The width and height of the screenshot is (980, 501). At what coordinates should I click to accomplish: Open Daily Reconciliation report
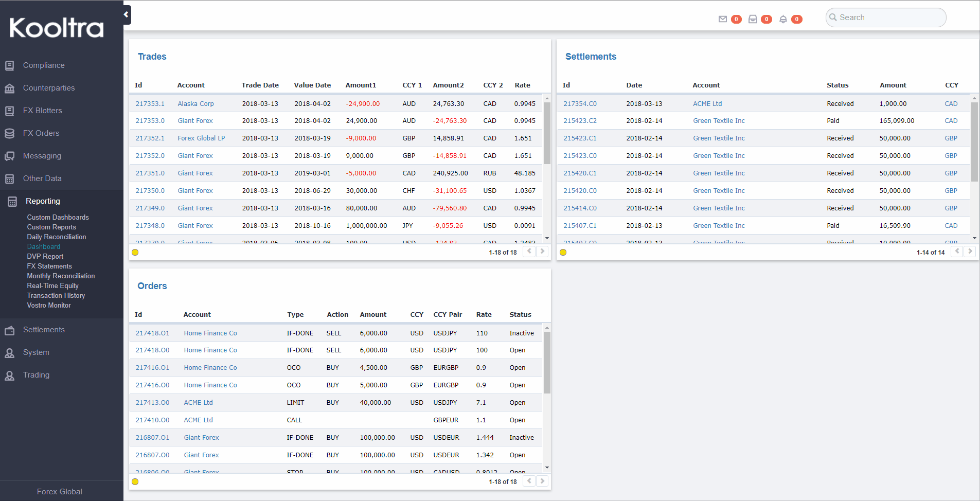click(x=57, y=237)
